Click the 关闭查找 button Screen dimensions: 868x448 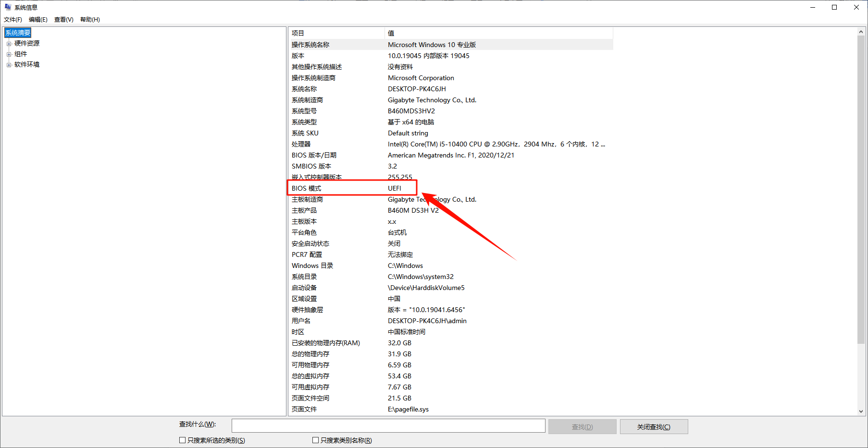point(654,426)
